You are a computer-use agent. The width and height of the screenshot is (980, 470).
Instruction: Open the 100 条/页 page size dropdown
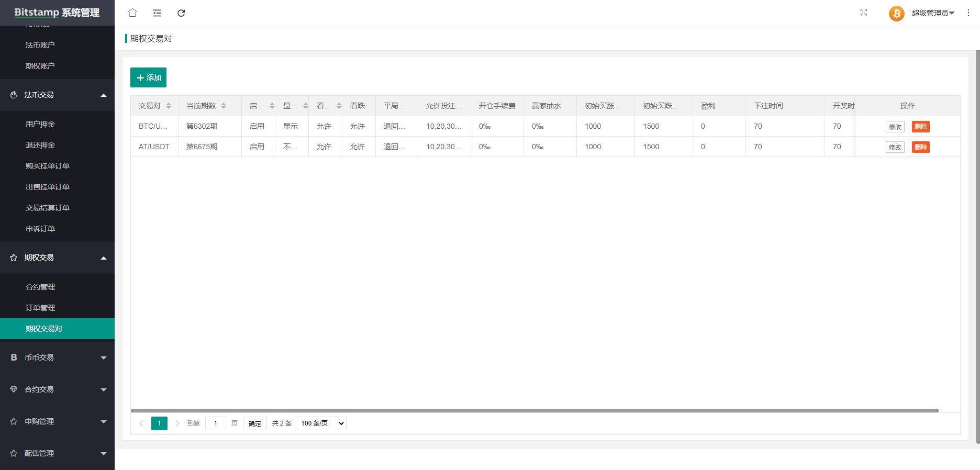pyautogui.click(x=321, y=423)
